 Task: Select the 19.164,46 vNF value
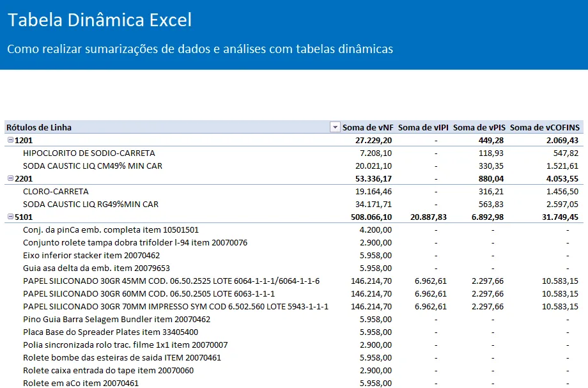(x=373, y=192)
